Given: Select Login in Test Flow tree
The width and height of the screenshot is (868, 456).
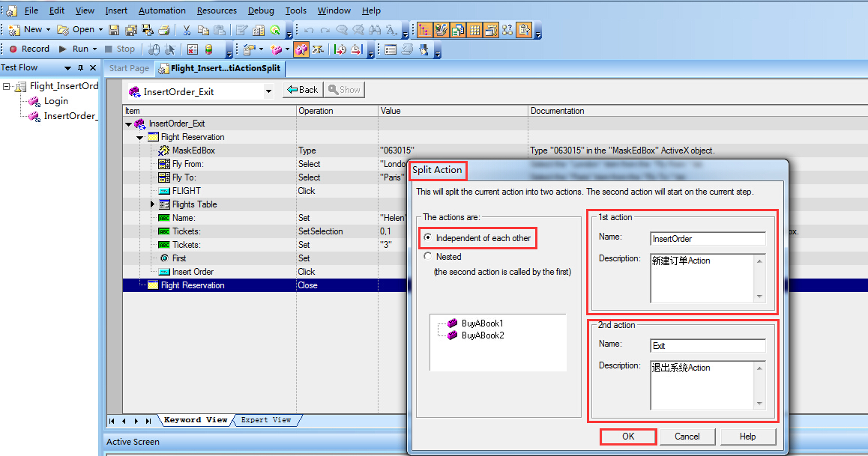Looking at the screenshot, I should 56,101.
